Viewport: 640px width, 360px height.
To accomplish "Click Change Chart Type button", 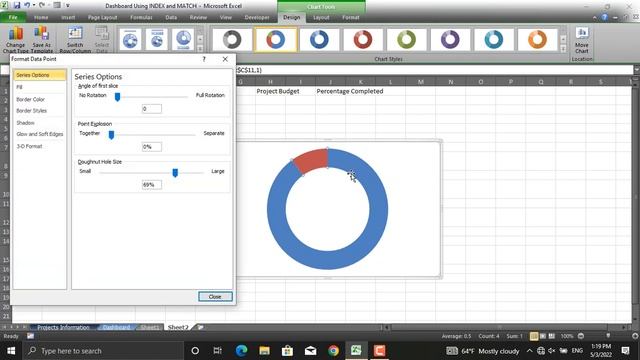I will (x=16, y=39).
